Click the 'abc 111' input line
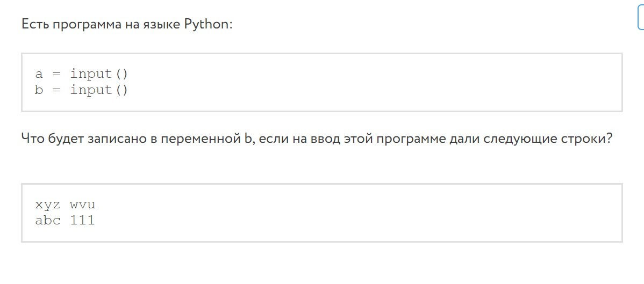The height and width of the screenshot is (284, 644). (65, 221)
